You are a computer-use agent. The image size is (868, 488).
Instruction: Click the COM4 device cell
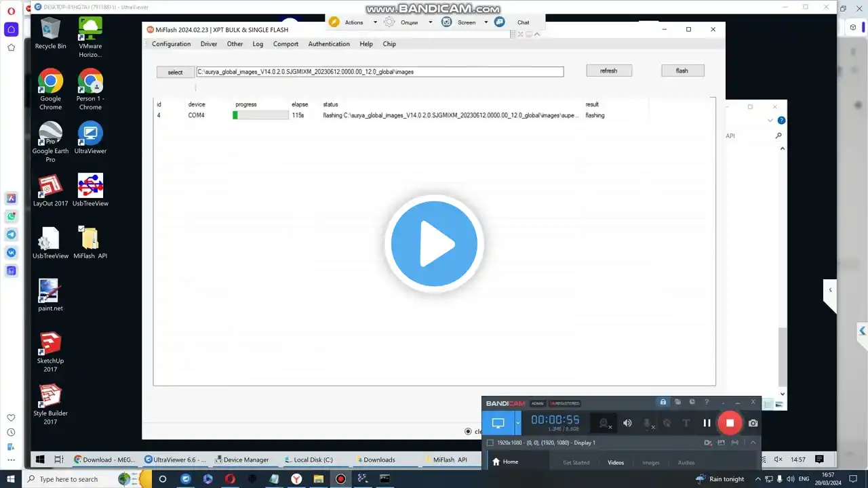196,115
